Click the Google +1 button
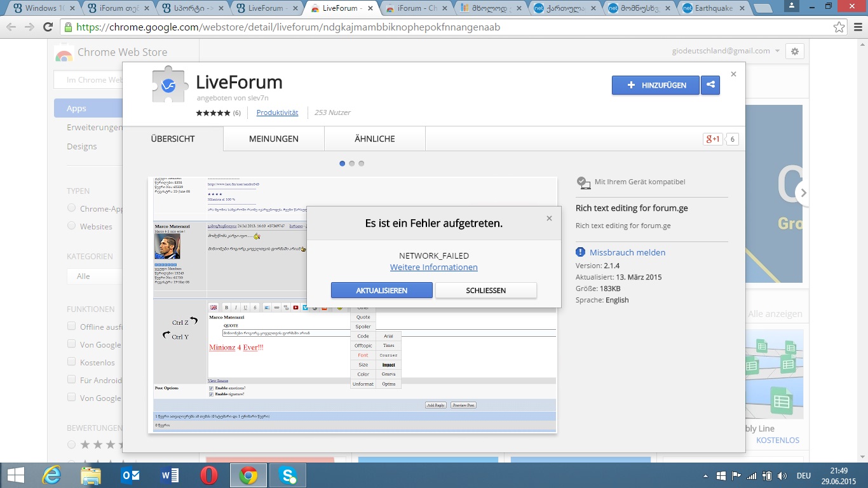Screen dimensions: 868x488 [x=712, y=139]
